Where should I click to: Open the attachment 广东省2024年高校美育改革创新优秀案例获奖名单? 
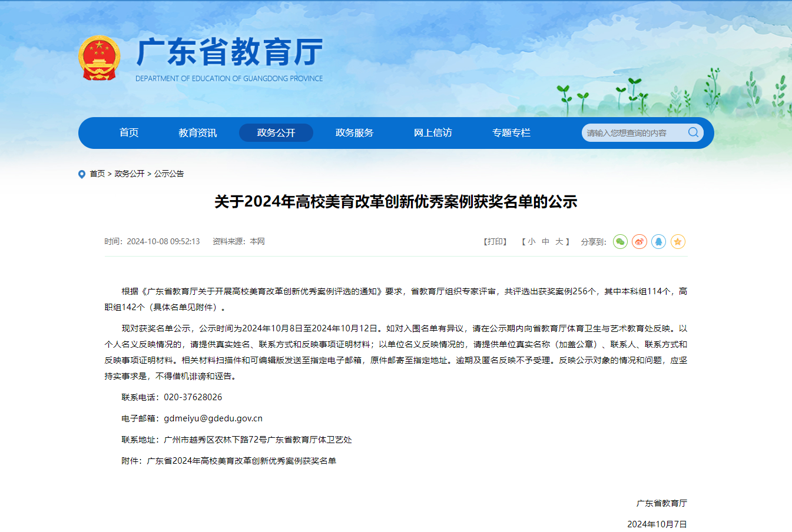coord(241,461)
